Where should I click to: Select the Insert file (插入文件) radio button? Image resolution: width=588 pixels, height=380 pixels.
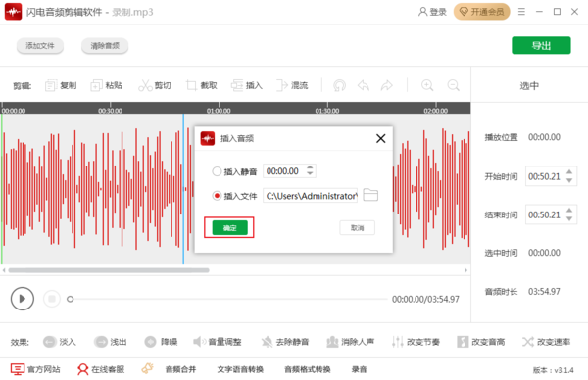coord(217,196)
